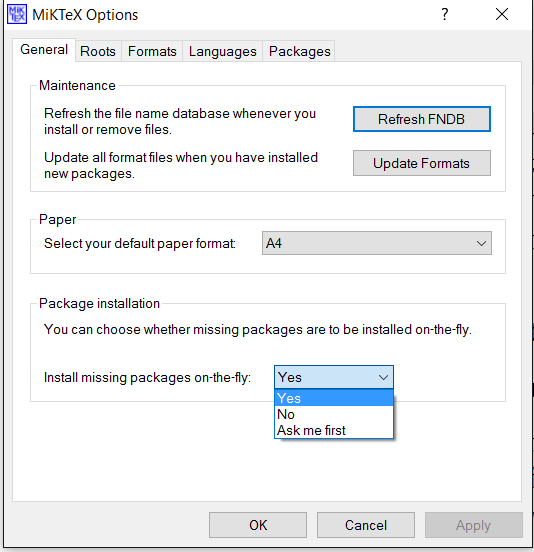Image resolution: width=534 pixels, height=552 pixels.
Task: Click the question mark help icon
Action: 445,14
